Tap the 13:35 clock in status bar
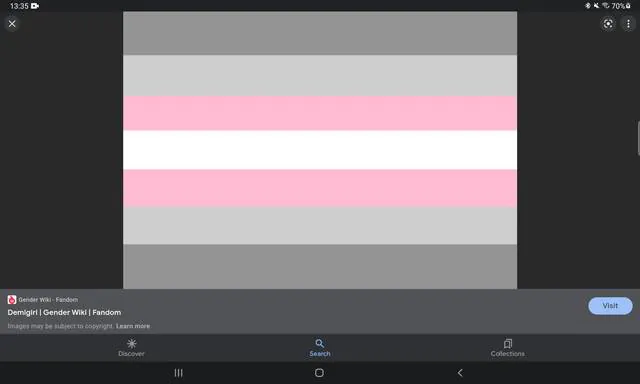This screenshot has width=640, height=384. coord(19,6)
